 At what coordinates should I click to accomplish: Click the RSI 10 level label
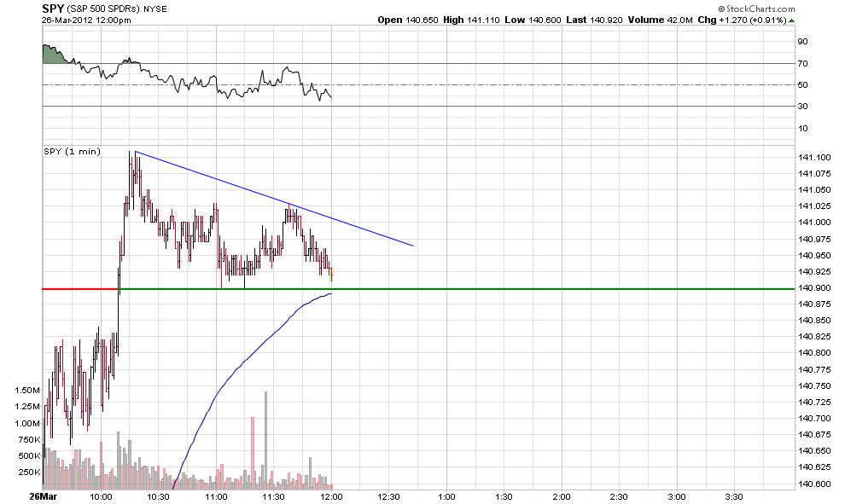point(802,128)
